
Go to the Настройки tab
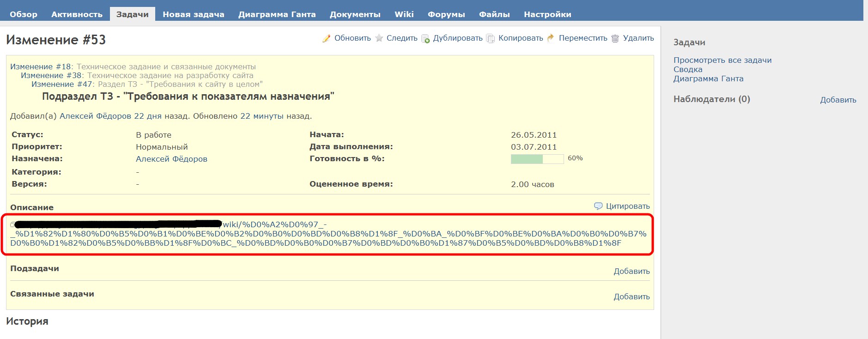tap(547, 14)
